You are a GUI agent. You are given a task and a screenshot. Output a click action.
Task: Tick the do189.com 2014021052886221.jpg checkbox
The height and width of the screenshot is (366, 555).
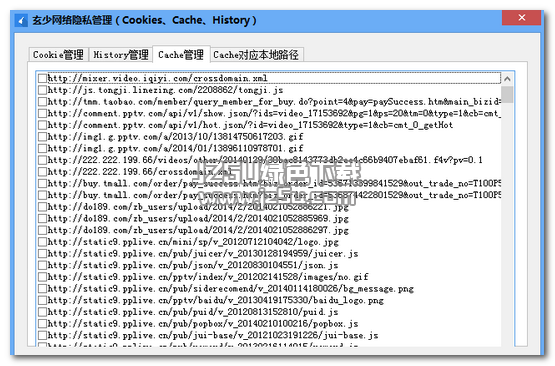pos(42,207)
